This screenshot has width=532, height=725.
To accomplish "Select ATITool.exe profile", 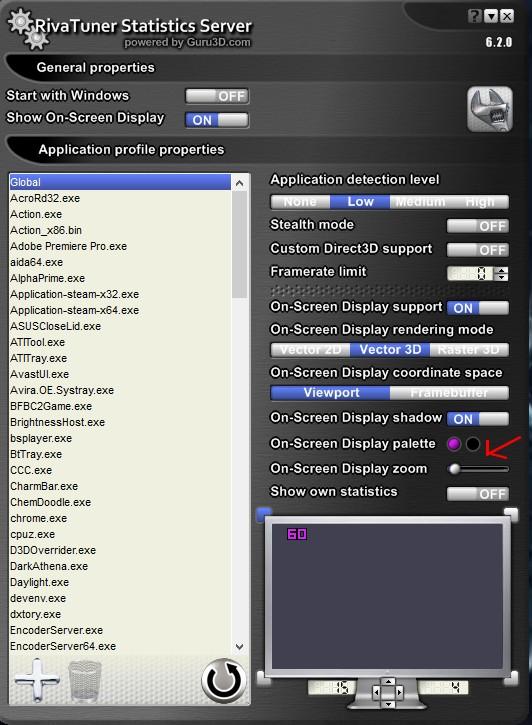I will point(120,342).
